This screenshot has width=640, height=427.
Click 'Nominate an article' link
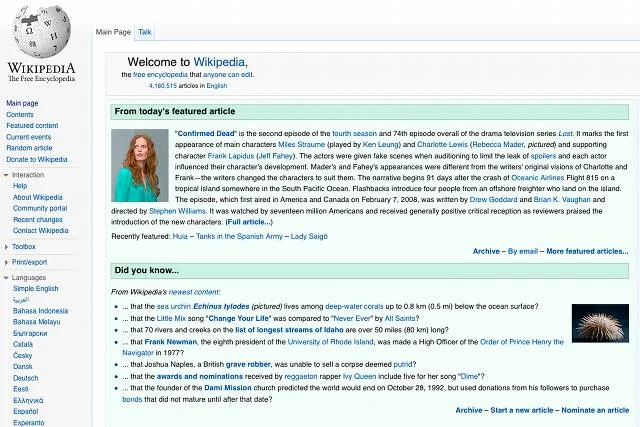click(595, 410)
